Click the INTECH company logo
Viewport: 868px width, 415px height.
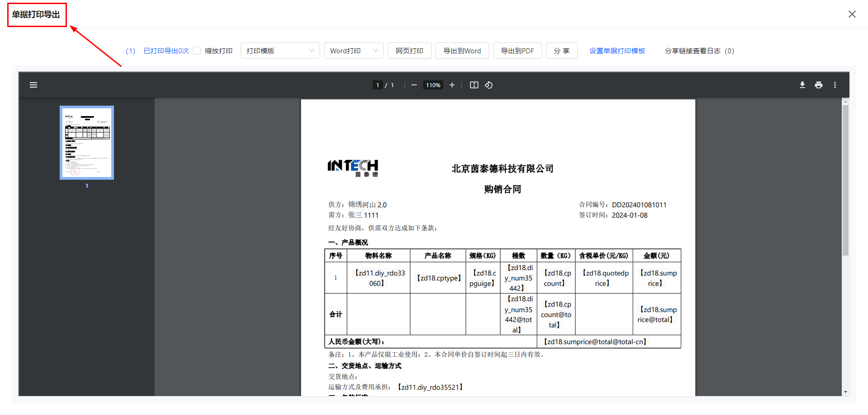pyautogui.click(x=353, y=168)
